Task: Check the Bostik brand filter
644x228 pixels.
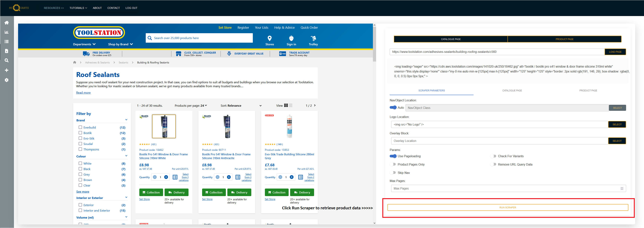Action: pyautogui.click(x=80, y=133)
